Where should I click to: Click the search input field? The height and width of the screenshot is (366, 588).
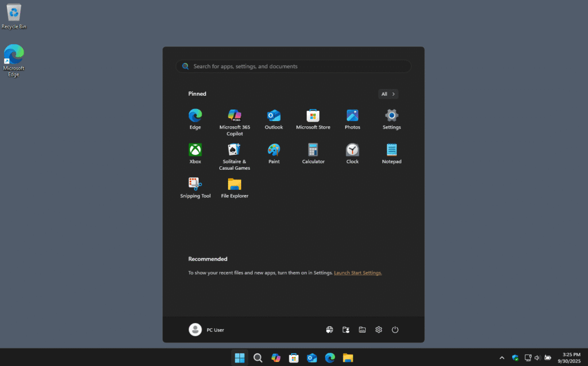click(293, 66)
